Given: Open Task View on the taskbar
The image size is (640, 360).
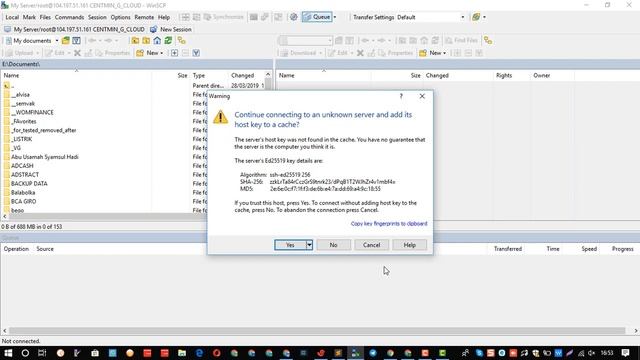Looking at the screenshot, I should (x=42, y=353).
